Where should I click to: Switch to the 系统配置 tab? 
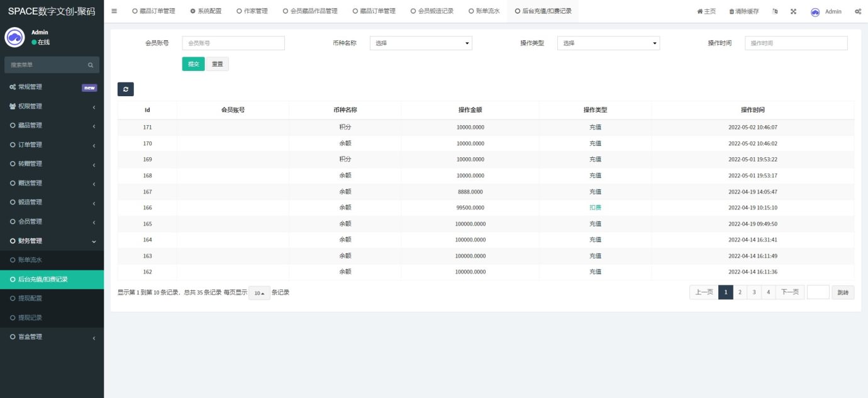click(206, 11)
